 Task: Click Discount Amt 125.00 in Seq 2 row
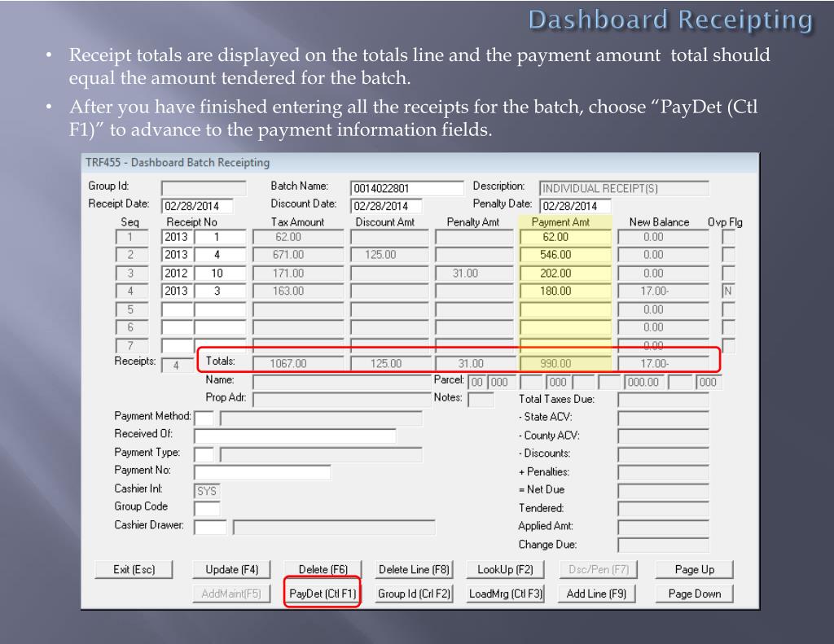tap(389, 256)
